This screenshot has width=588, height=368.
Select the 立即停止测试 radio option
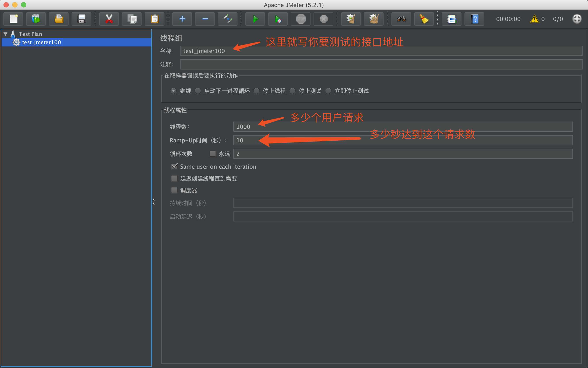coord(329,91)
